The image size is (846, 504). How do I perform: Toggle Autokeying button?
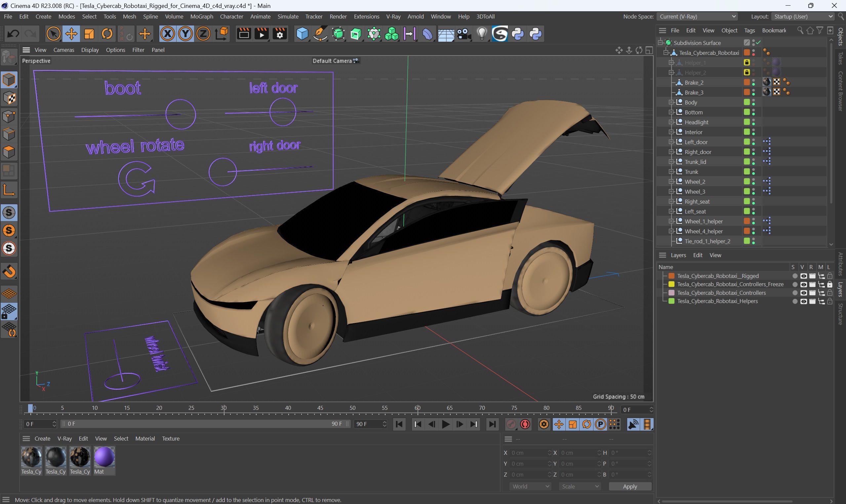tap(525, 424)
